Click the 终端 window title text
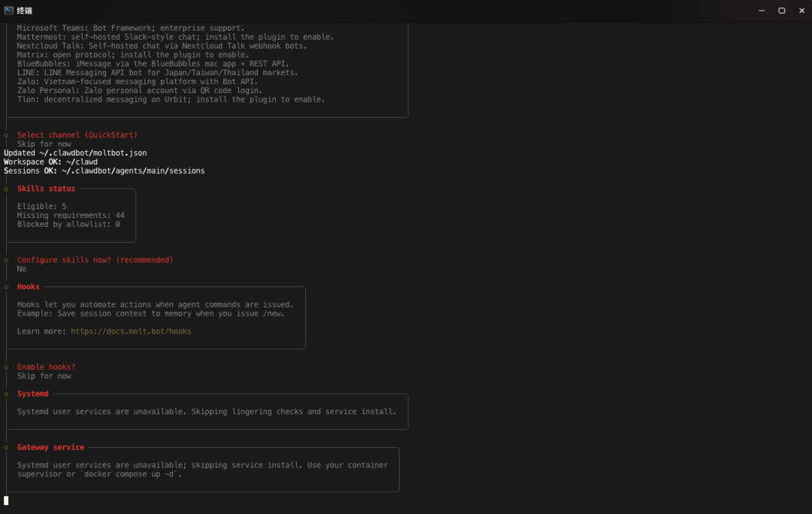This screenshot has height=514, width=812. pyautogui.click(x=24, y=11)
